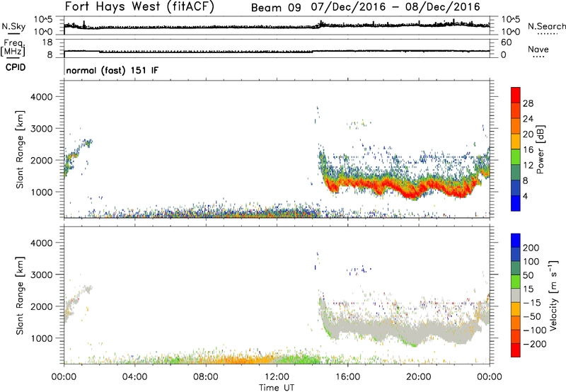Click "3000" on the power panel range axis
566x392 pixels.
point(42,129)
